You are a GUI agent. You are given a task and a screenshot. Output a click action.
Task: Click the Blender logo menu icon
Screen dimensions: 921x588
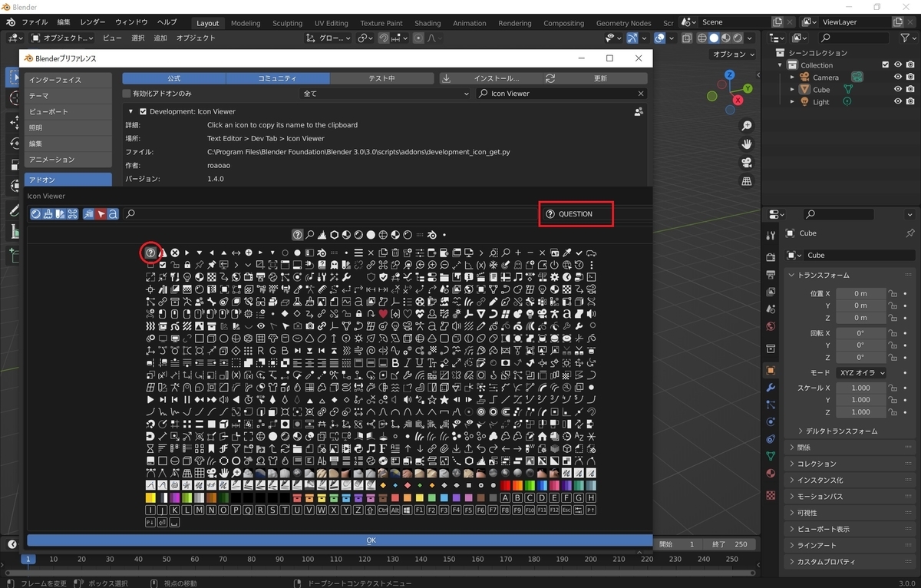(x=12, y=22)
